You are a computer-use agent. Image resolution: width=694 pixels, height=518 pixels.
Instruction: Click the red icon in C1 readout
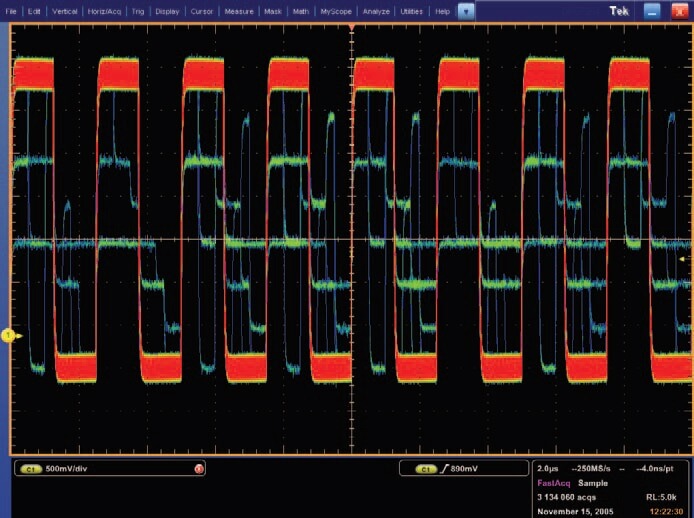[x=199, y=468]
